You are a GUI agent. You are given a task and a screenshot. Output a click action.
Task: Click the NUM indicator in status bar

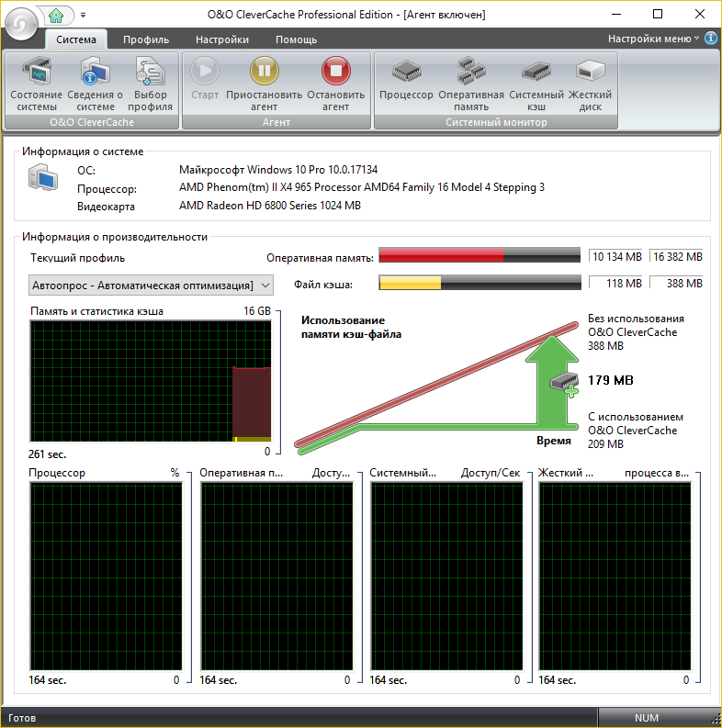(x=647, y=718)
